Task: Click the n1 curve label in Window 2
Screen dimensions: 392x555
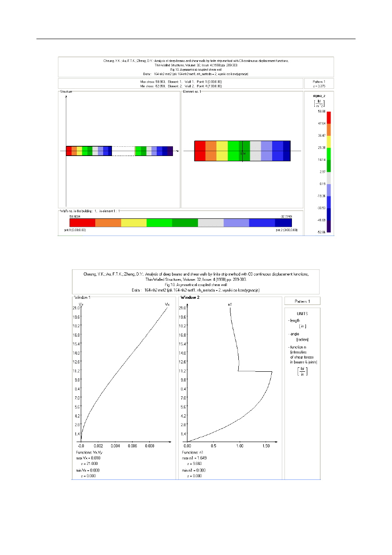Action: (x=230, y=304)
